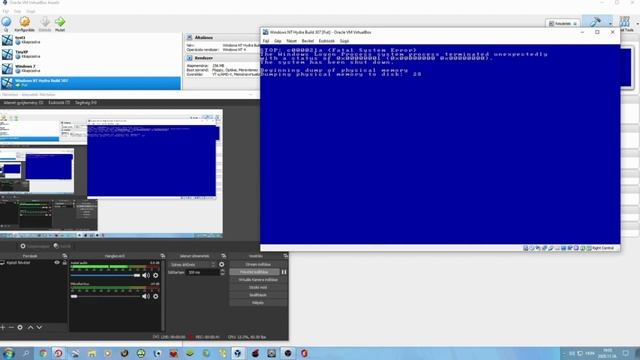
Task: Open Súgó menu in the VM window
Action: (x=344, y=41)
